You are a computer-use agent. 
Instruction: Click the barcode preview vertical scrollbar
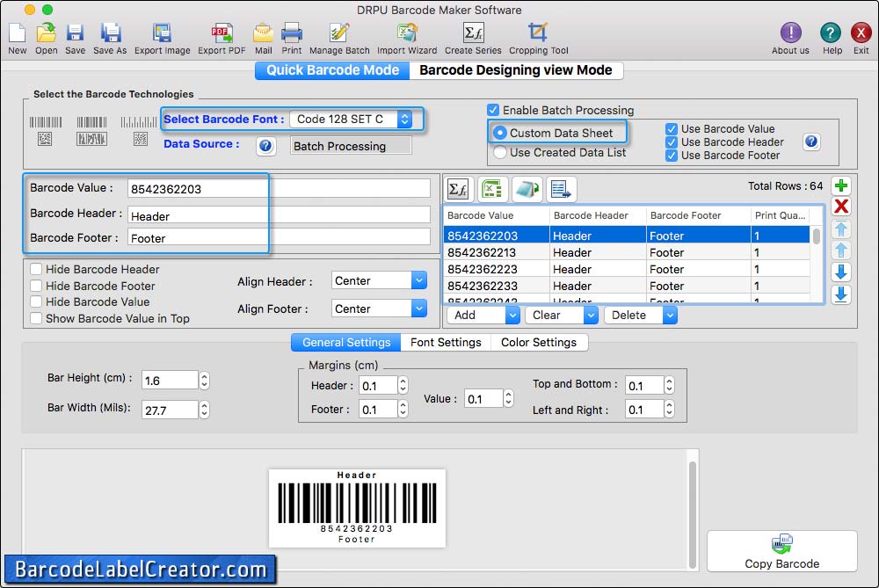(693, 513)
